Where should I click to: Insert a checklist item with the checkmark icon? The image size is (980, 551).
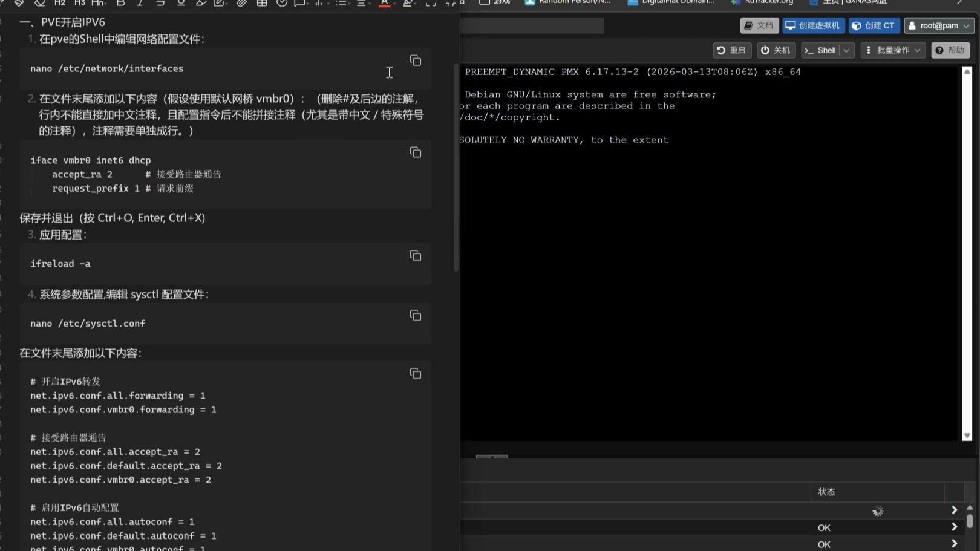282,3
